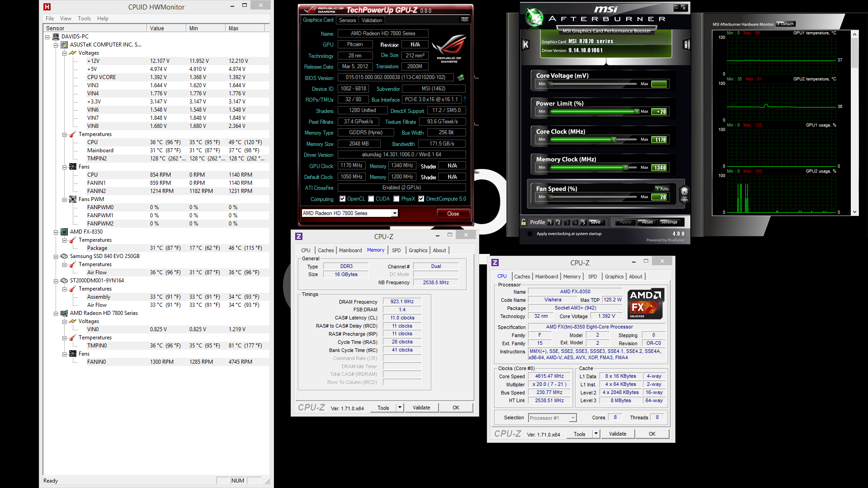Screen dimensions: 868x488
Task: Click the Memory Clock slider handle
Action: (x=625, y=168)
